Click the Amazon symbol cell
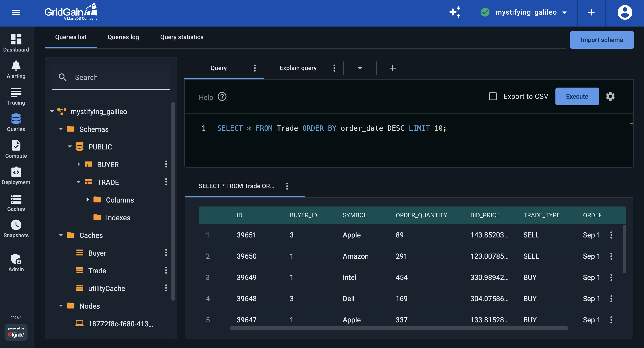The width and height of the screenshot is (644, 348). pos(356,256)
